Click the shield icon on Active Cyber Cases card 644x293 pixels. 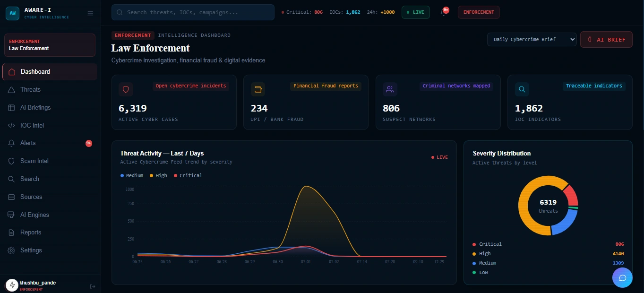click(x=126, y=89)
